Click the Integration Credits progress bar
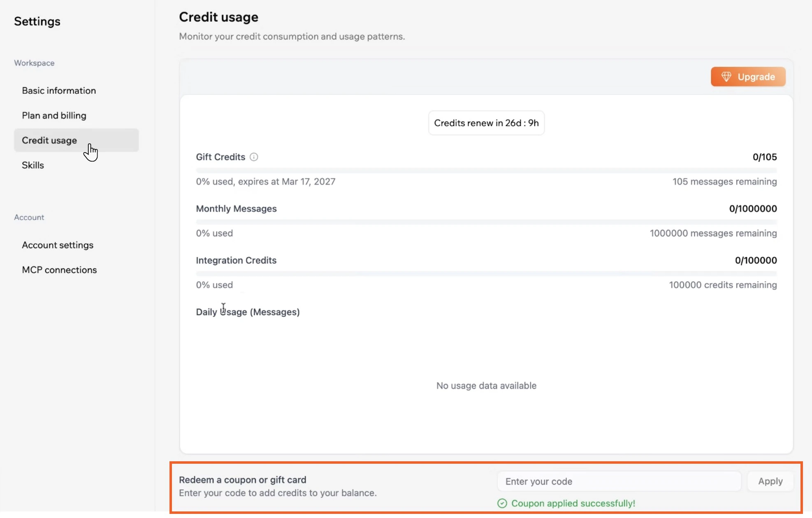 point(486,273)
